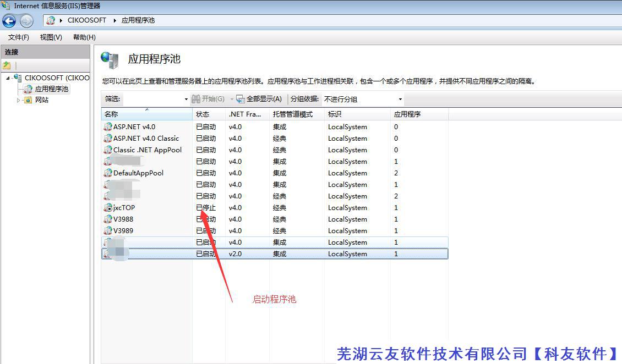Open the 分组依据 grouping dropdown
Image resolution: width=622 pixels, height=364 pixels.
[x=400, y=100]
